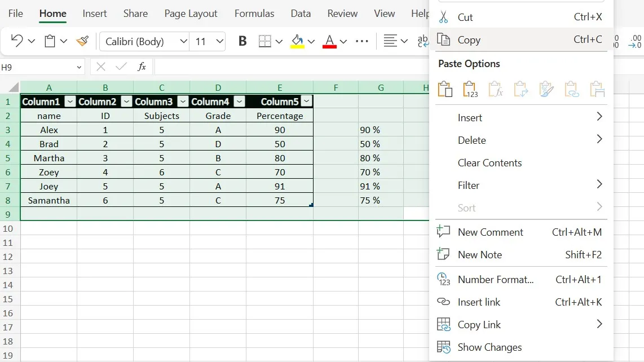The height and width of the screenshot is (362, 644).
Task: Choose Insert link in context menu
Action: [x=521, y=302]
